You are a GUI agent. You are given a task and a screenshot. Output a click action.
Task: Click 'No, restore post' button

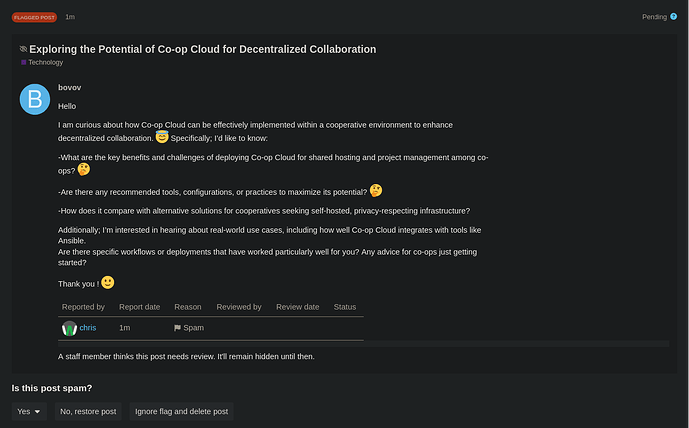[x=88, y=411]
